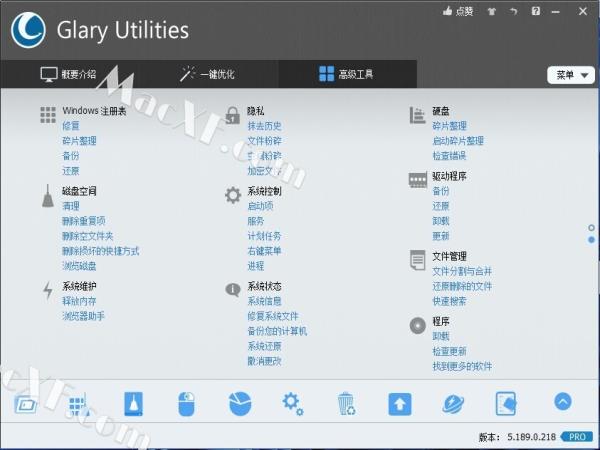Screen dimensions: 600x450
Task: Select the 高级工具 advanced tools tab
Action: pos(346,74)
